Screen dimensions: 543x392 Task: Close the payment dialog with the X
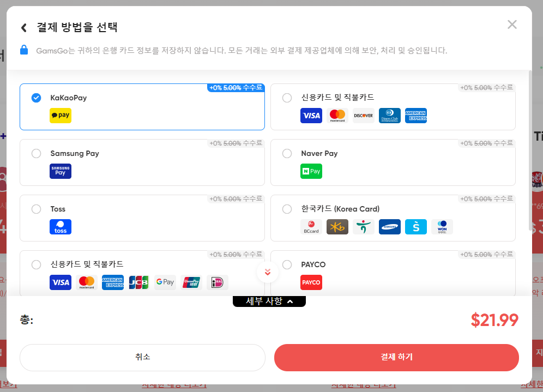coord(511,24)
